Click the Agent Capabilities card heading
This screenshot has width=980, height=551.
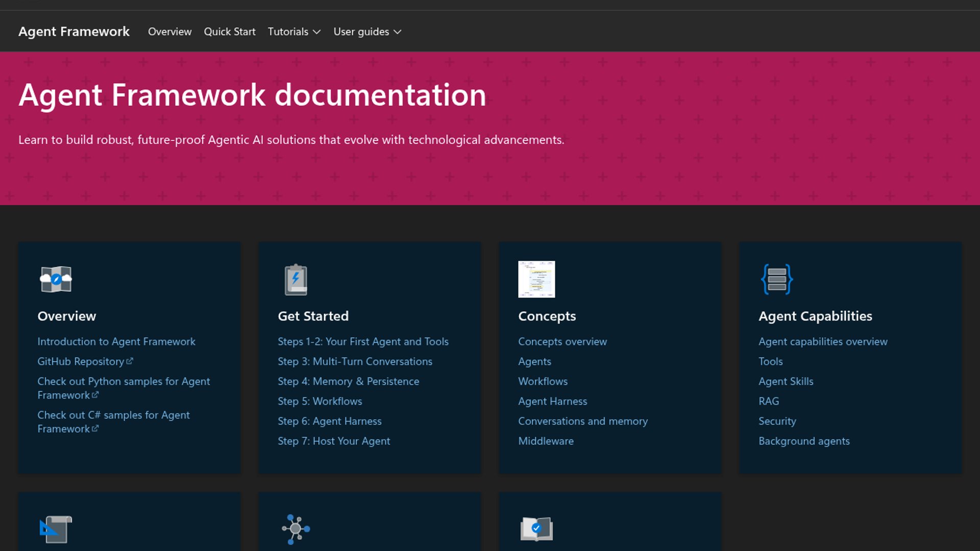pos(815,316)
